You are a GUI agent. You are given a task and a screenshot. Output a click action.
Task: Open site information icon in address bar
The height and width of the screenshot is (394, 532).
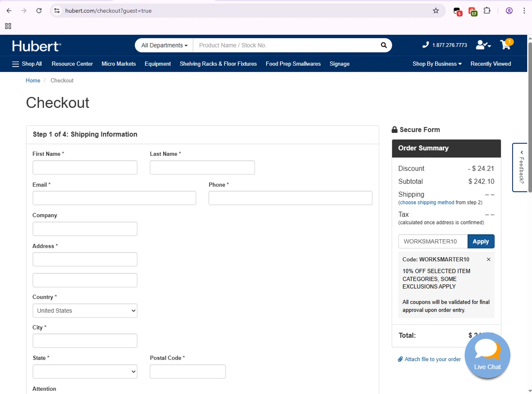[57, 11]
